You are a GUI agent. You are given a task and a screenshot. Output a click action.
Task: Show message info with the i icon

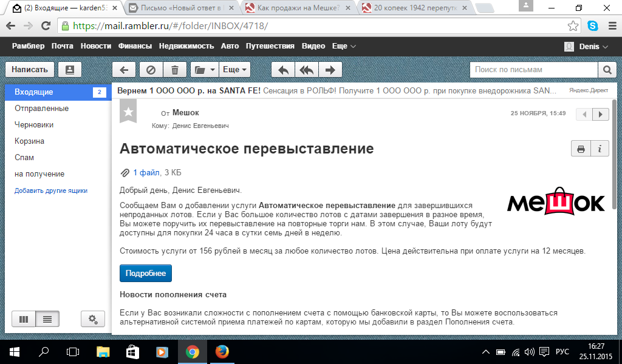600,149
